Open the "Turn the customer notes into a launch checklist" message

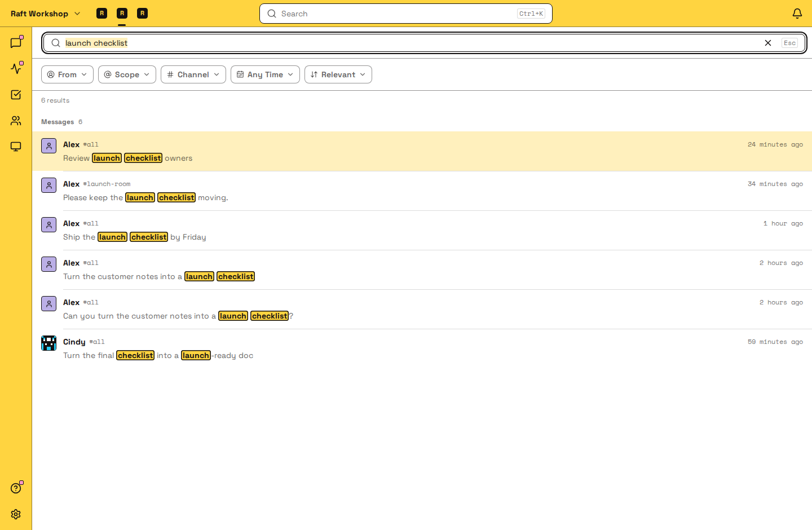coord(422,270)
